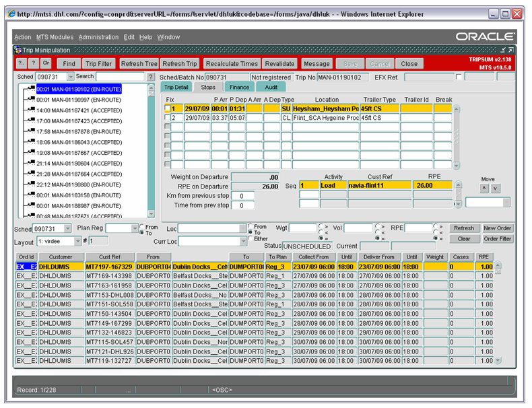The width and height of the screenshot is (532, 408).
Task: Click truck icon of trip MAN-01187421
Action: pyautogui.click(x=31, y=110)
